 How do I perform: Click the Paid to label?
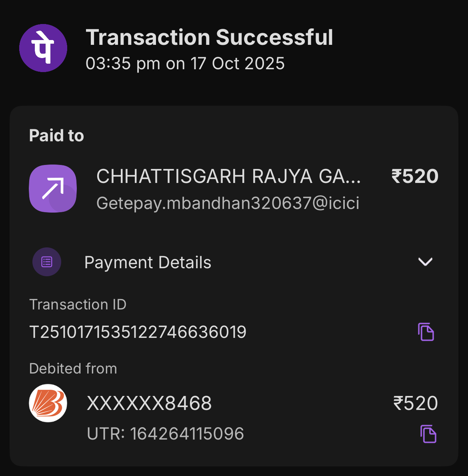[x=56, y=136]
